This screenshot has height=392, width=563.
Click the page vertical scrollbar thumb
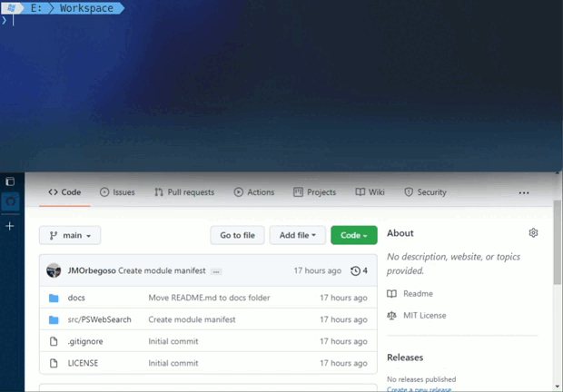pos(557,242)
